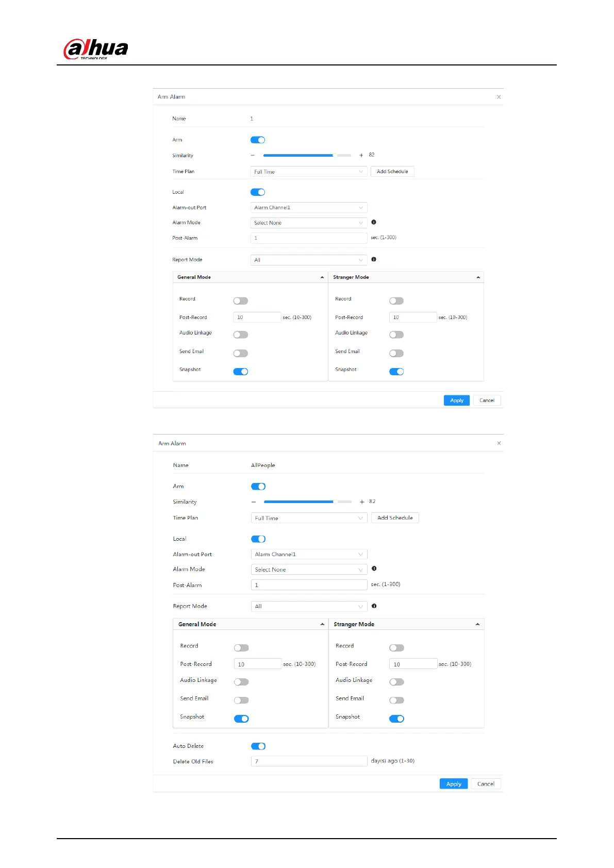Click the Similarity slider track in AllPeople dialog

tap(308, 502)
